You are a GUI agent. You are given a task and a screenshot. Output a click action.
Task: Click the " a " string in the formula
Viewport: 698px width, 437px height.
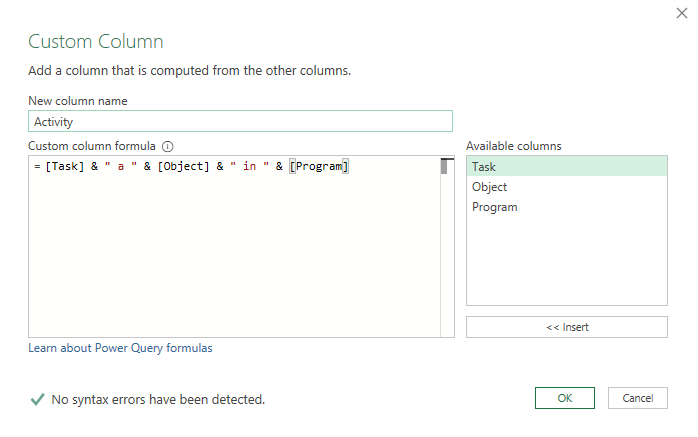(120, 167)
